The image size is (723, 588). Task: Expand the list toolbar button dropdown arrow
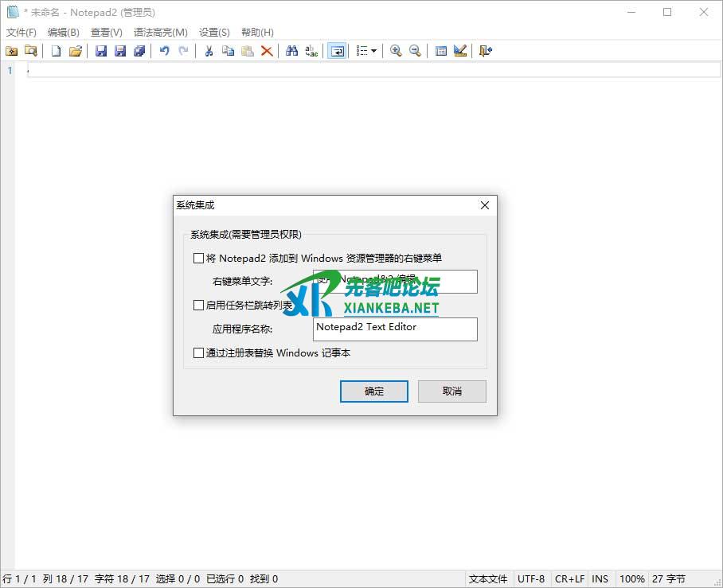tap(373, 51)
